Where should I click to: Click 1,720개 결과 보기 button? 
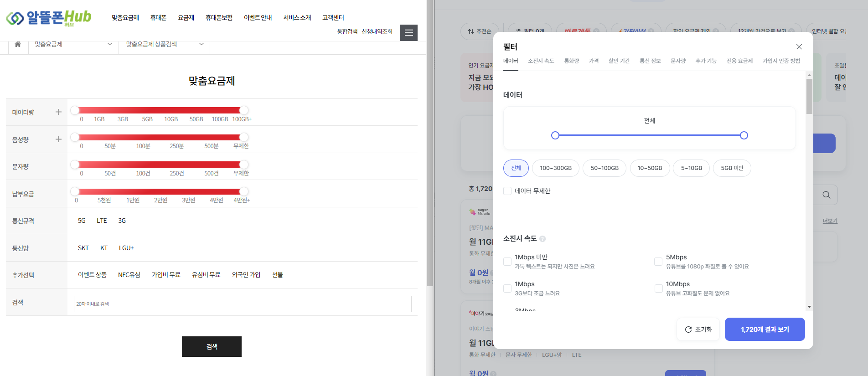(765, 330)
